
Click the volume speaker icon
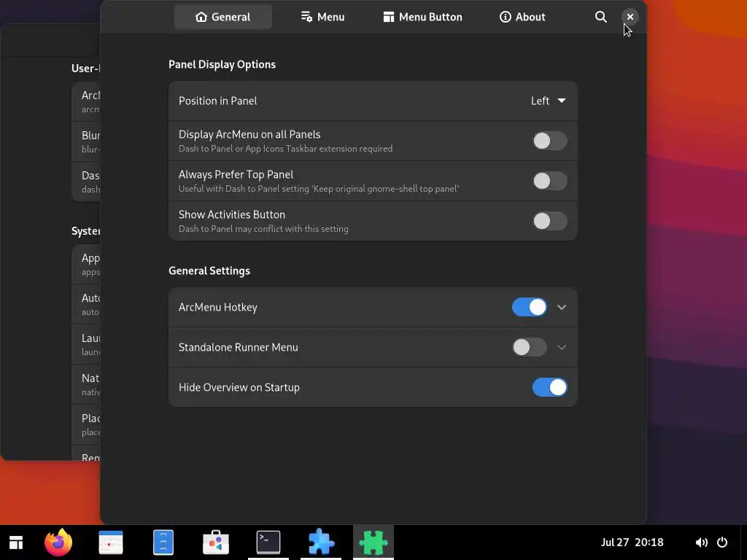(x=701, y=542)
